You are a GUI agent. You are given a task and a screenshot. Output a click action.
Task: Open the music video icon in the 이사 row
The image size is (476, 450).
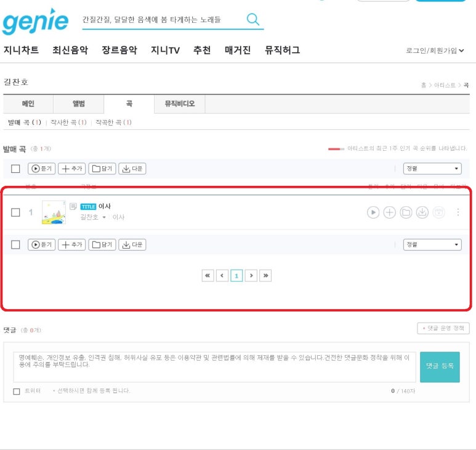click(x=438, y=212)
